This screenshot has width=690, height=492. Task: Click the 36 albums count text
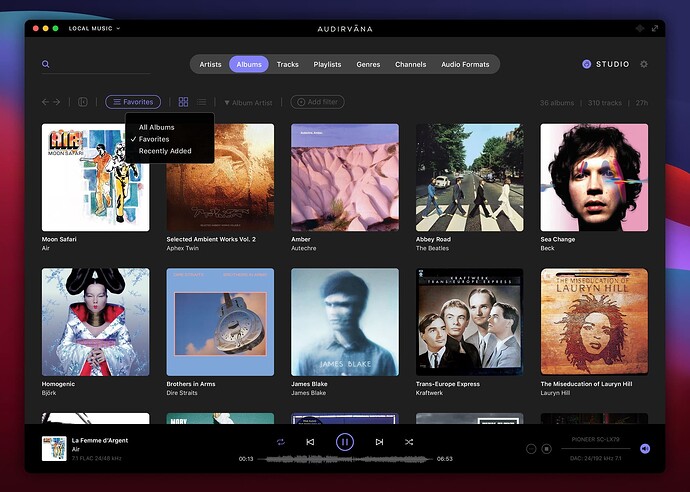point(557,103)
